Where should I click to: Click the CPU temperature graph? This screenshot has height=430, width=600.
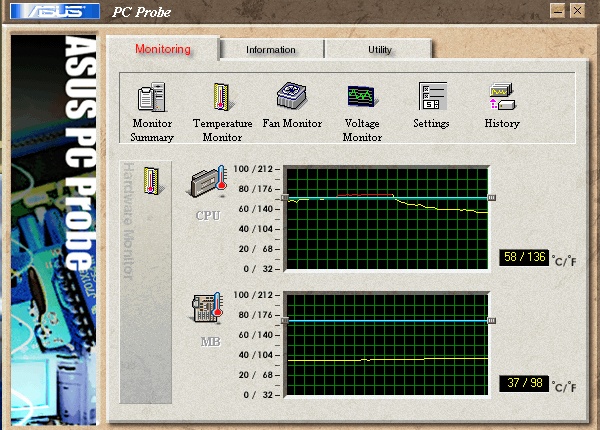(x=387, y=218)
